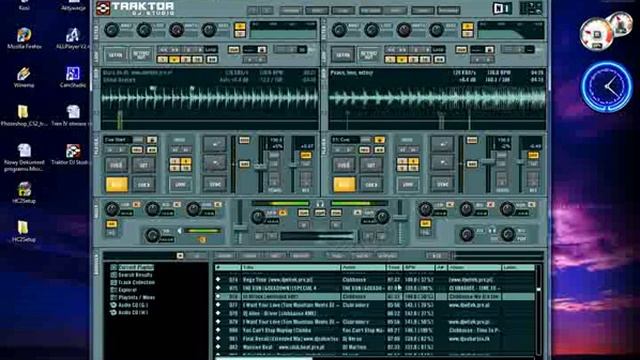
Task: Open the browser search dropdown arrow
Action: coord(180,256)
